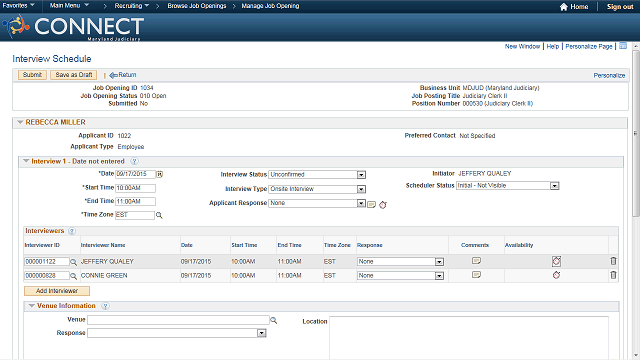Check availability for JEFFERY QUALEY
The image size is (640, 360).
[556, 261]
